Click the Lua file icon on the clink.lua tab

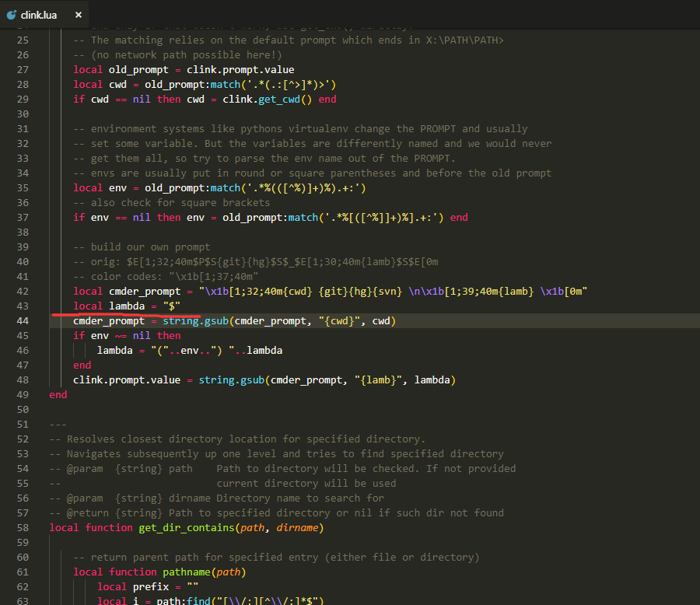[x=11, y=15]
